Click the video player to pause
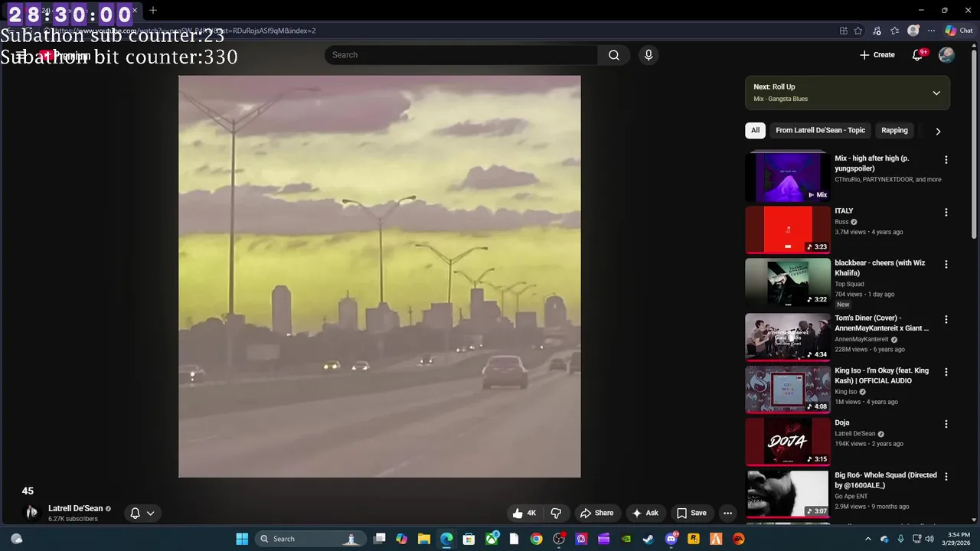Screen dimensions: 980x551 click(380, 276)
